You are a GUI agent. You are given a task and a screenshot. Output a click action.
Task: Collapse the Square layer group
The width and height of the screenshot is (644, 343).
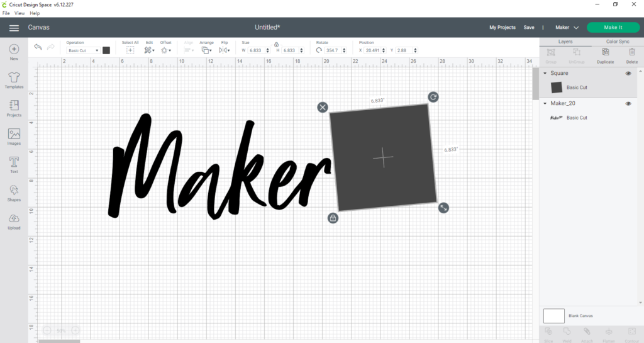pos(545,73)
